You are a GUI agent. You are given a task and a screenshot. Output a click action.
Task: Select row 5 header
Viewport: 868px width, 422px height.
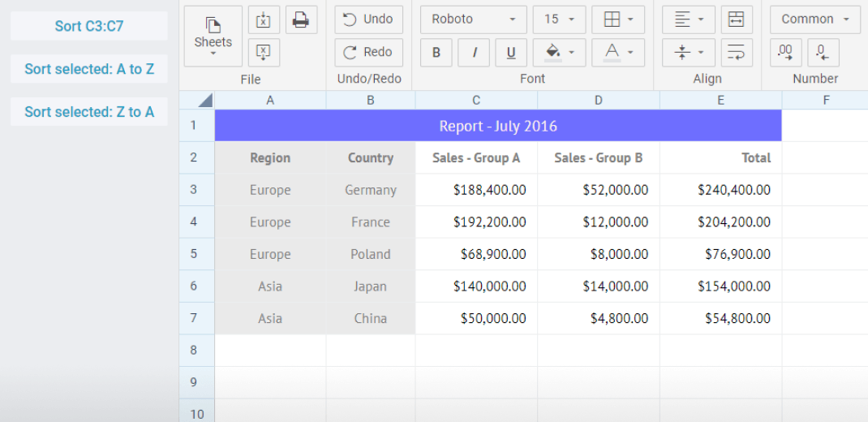tap(196, 254)
